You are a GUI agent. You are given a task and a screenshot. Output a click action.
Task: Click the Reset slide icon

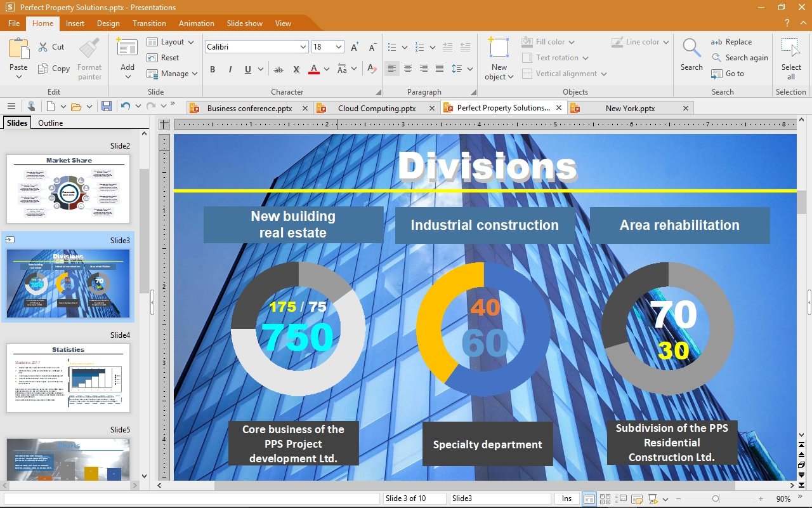click(x=163, y=58)
